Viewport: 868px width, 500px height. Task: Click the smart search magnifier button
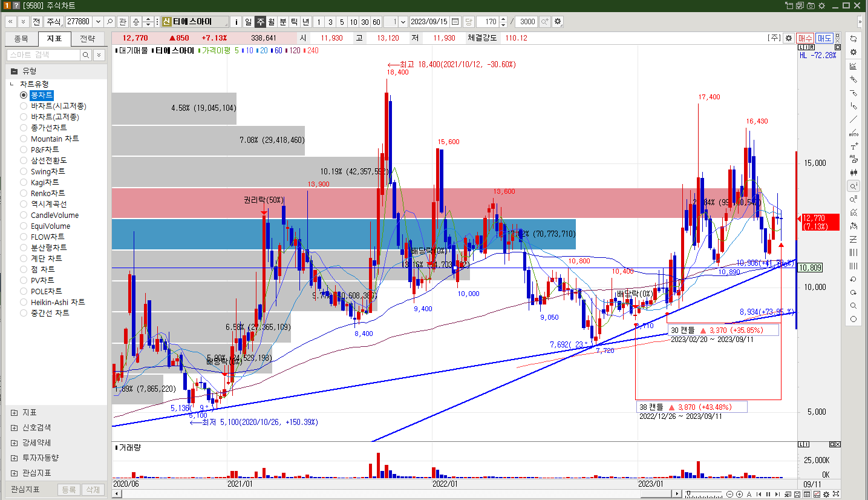click(86, 54)
